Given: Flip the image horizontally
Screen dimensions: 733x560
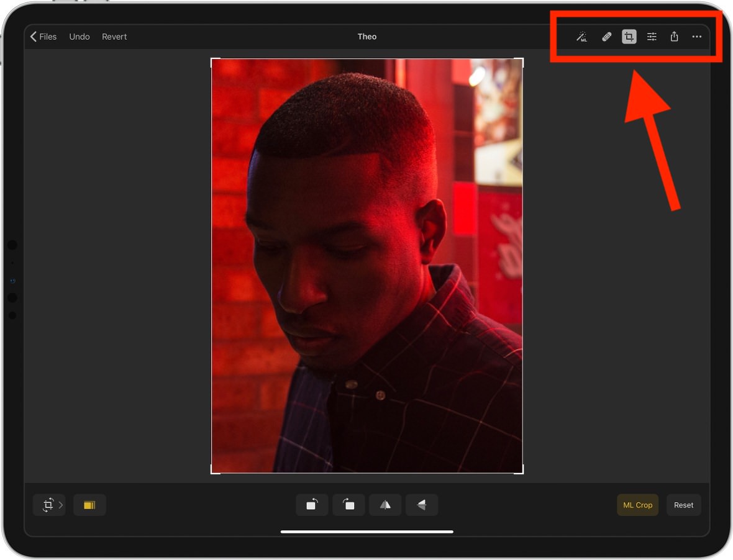Looking at the screenshot, I should click(385, 505).
